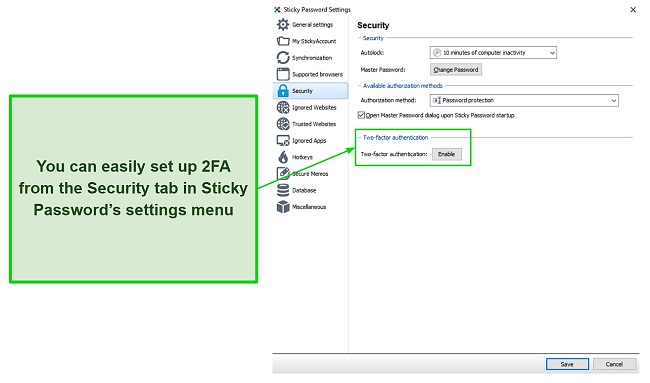Open the Ignored Apps section
Image resolution: width=650 pixels, height=383 pixels.
click(310, 141)
